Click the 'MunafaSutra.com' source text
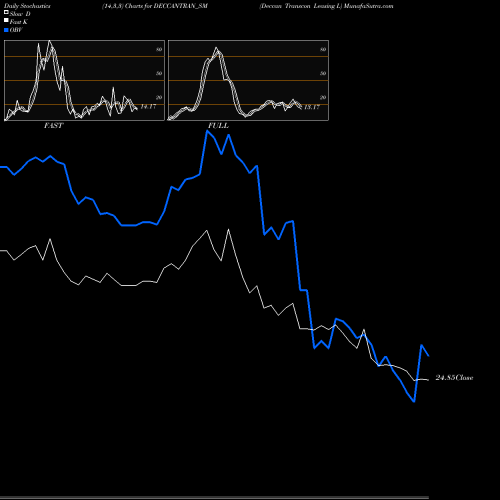This screenshot has height=500, width=500. pos(368,6)
